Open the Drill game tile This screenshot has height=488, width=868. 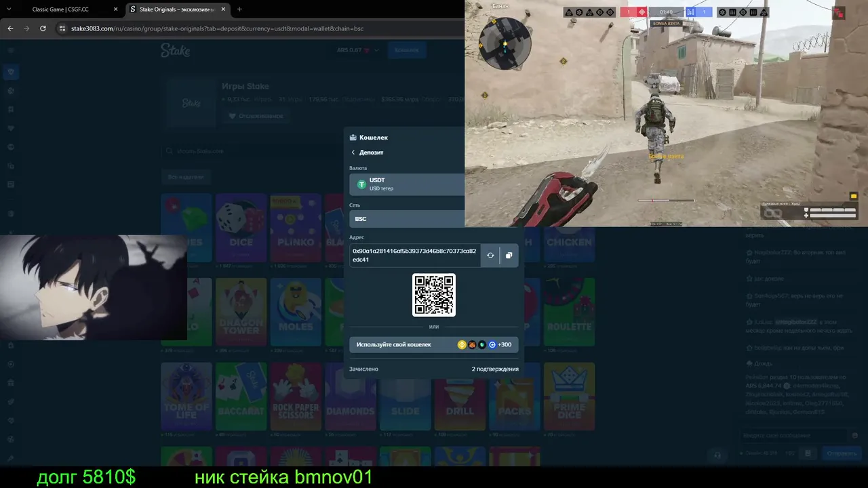tap(460, 404)
